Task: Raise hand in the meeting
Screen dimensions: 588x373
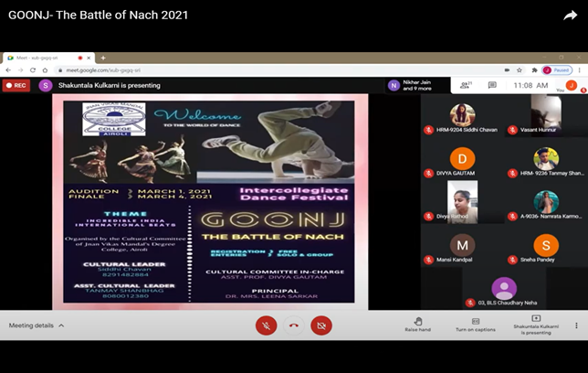Action: pos(418,325)
